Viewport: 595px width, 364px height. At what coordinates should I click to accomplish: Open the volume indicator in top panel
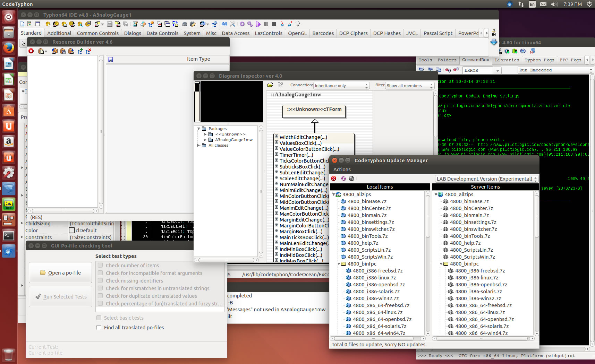tap(554, 4)
